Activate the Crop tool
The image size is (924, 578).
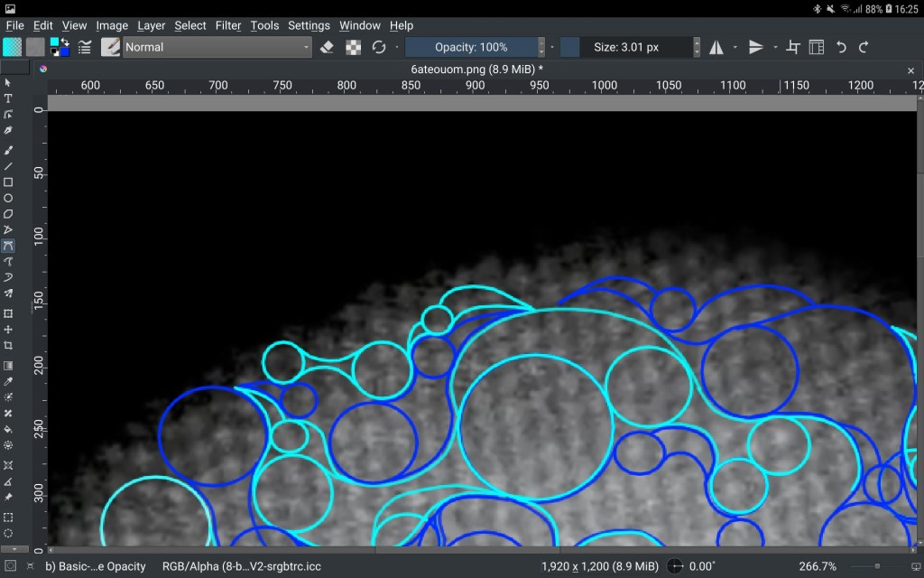click(x=8, y=346)
